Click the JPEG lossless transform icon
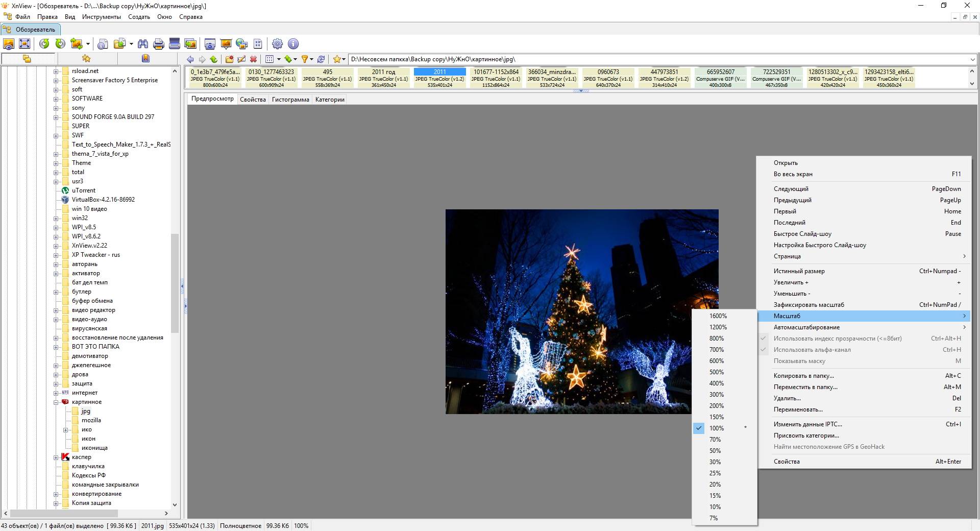 77,44
